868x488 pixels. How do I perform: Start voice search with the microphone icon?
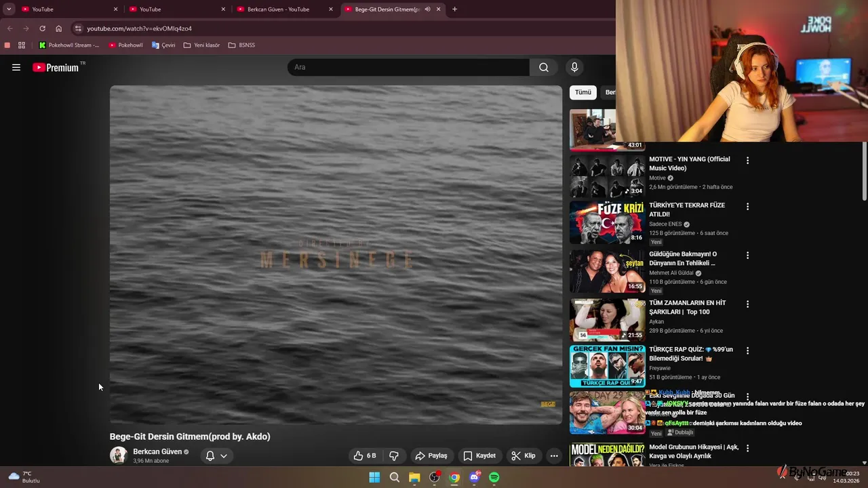(x=574, y=67)
